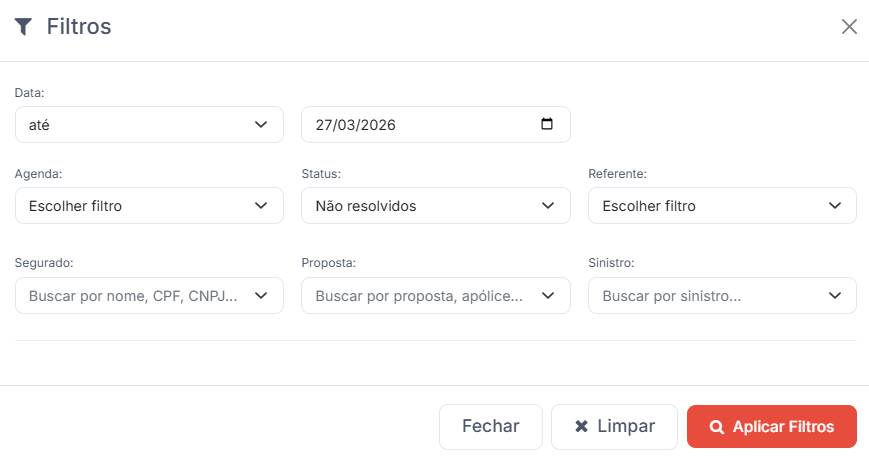869x464 pixels.
Task: Focus the Segurado search input
Action: pos(133,296)
